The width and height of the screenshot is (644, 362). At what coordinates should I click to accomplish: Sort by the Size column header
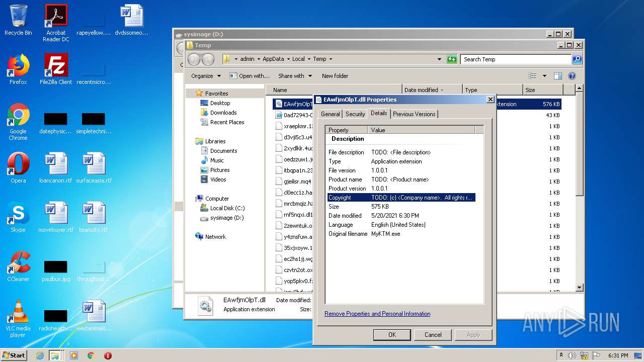pyautogui.click(x=542, y=90)
